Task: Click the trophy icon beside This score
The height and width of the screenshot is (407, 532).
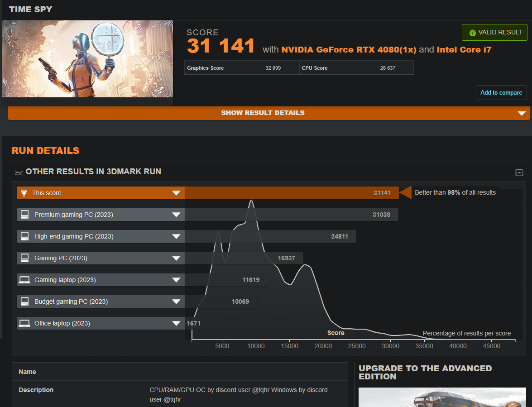Action: coord(24,193)
